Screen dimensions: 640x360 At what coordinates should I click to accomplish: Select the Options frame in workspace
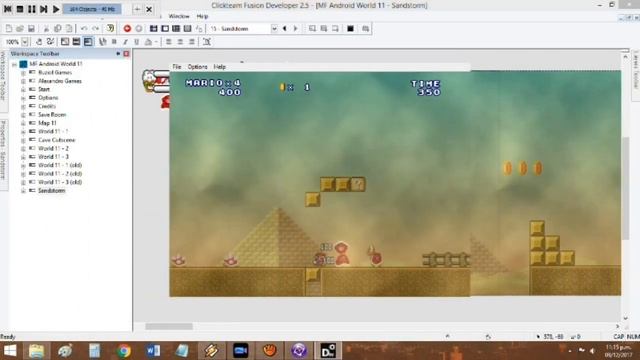click(x=48, y=98)
